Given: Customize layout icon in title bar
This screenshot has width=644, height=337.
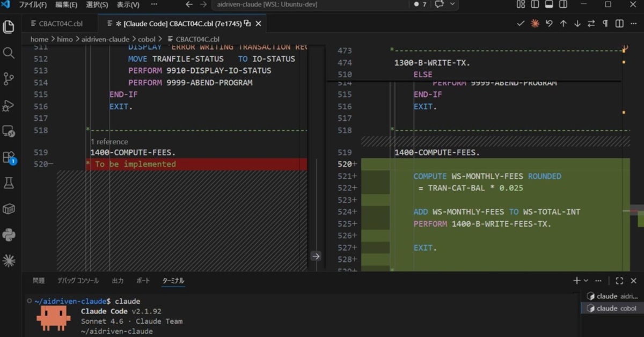Looking at the screenshot, I should (521, 4).
